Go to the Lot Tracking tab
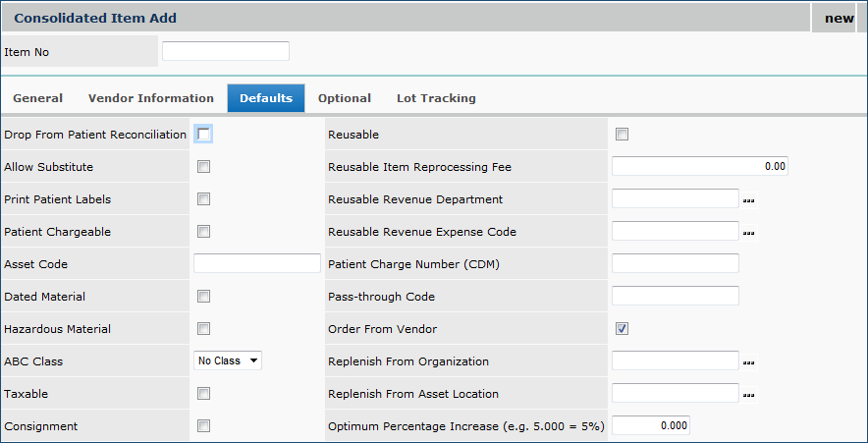This screenshot has height=443, width=868. 436,98
